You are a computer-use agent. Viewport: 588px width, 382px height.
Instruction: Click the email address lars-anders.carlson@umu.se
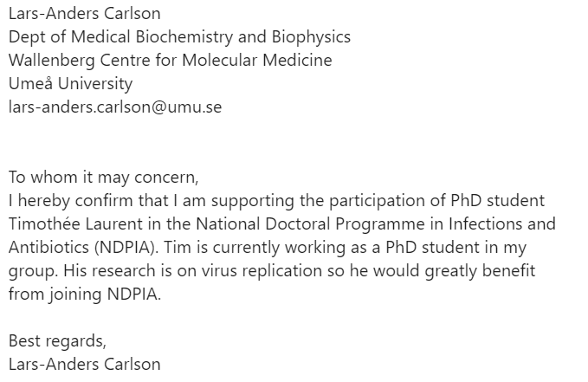(115, 107)
